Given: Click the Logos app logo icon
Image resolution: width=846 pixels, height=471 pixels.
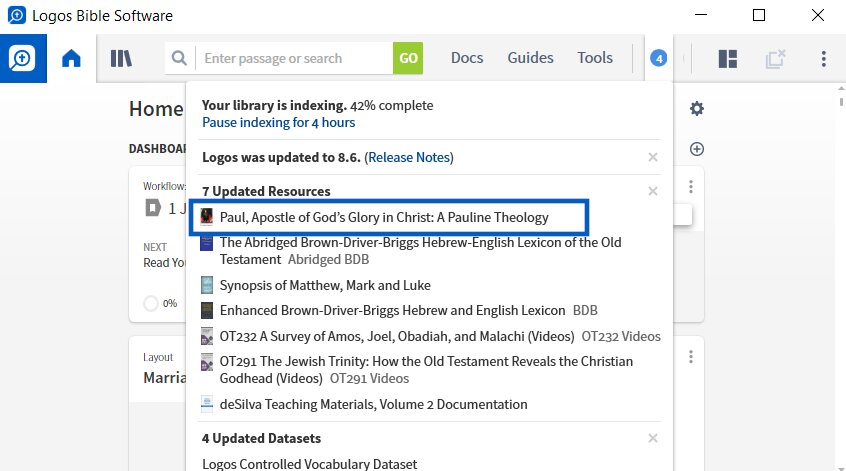Looking at the screenshot, I should pyautogui.click(x=23, y=58).
